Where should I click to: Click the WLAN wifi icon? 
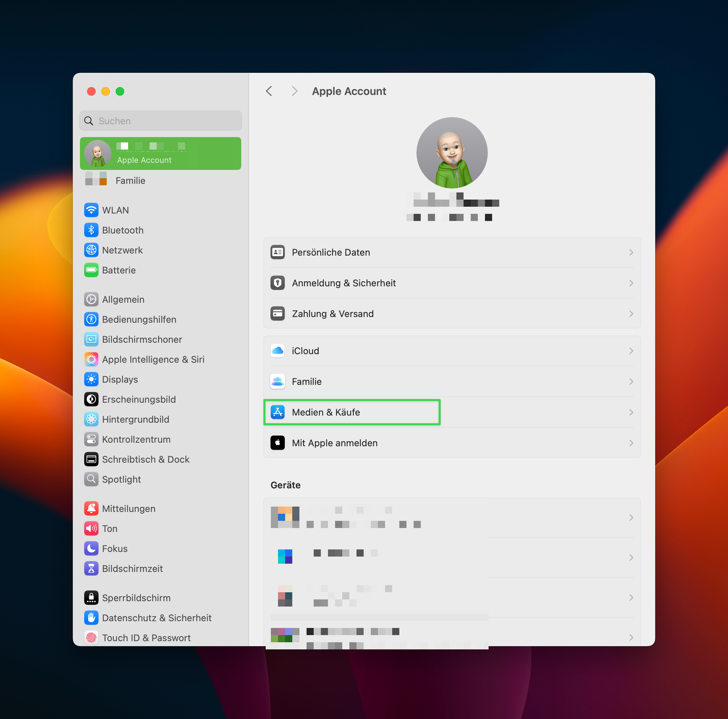point(91,210)
